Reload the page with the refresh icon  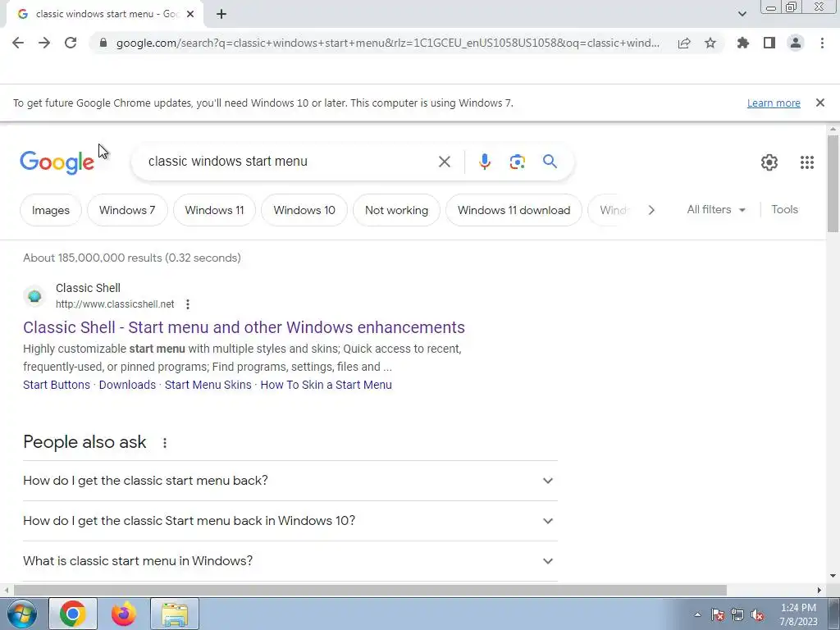71,43
